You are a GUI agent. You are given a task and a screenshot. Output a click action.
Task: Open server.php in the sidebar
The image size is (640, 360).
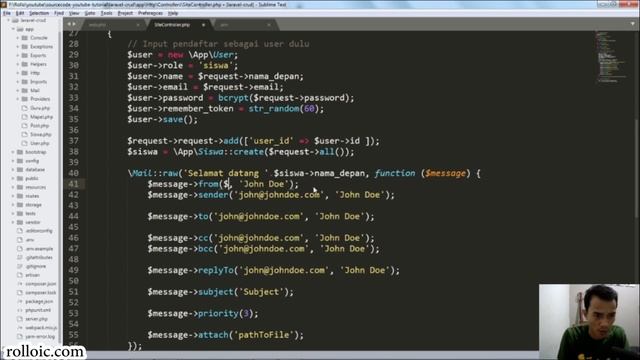37,319
